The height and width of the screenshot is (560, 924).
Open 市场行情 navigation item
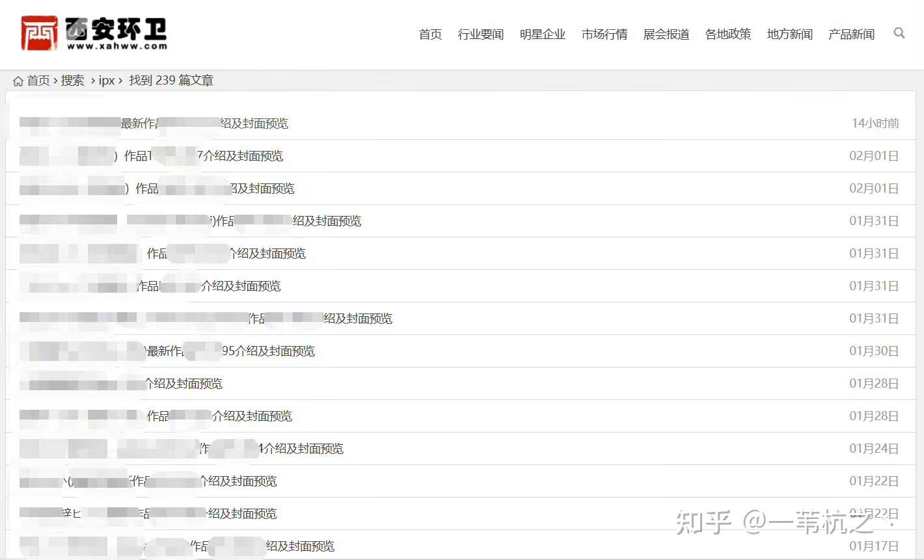tap(605, 34)
